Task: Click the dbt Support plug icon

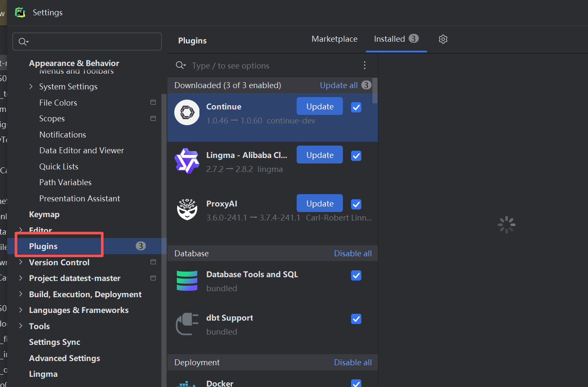Action: [x=187, y=324]
